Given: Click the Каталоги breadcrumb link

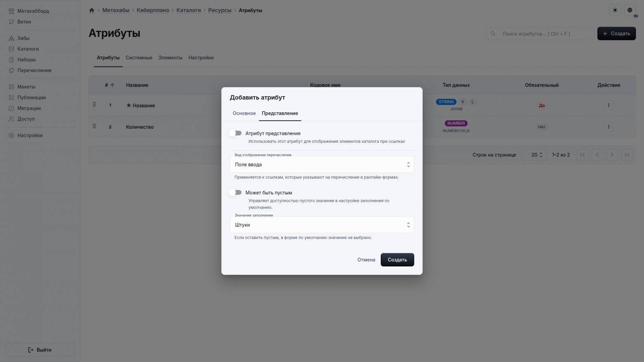Looking at the screenshot, I should pos(189,10).
